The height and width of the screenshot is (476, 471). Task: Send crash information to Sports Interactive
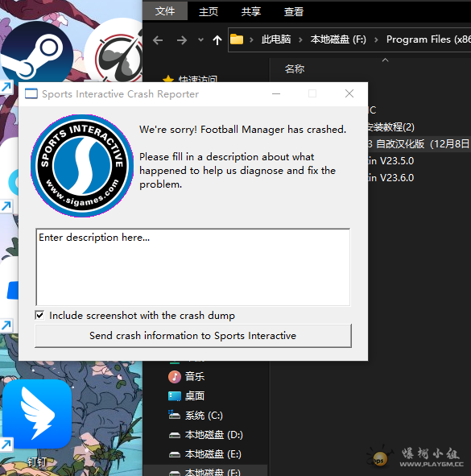193,335
